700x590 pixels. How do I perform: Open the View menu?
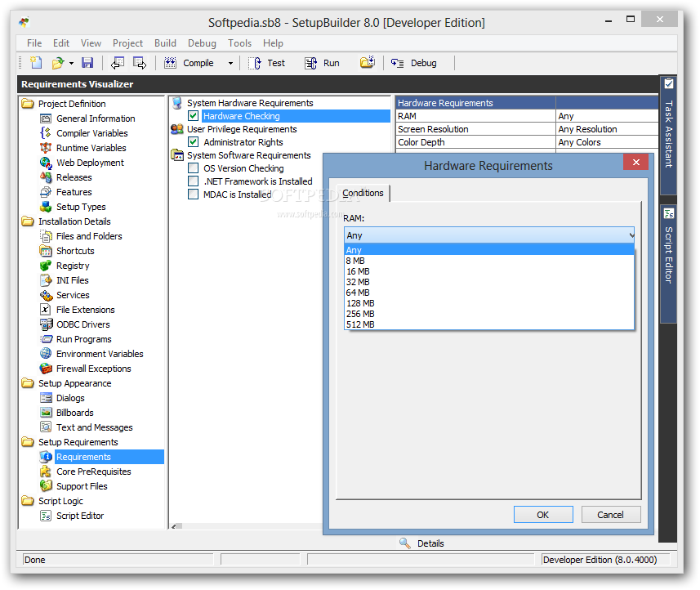[x=91, y=43]
